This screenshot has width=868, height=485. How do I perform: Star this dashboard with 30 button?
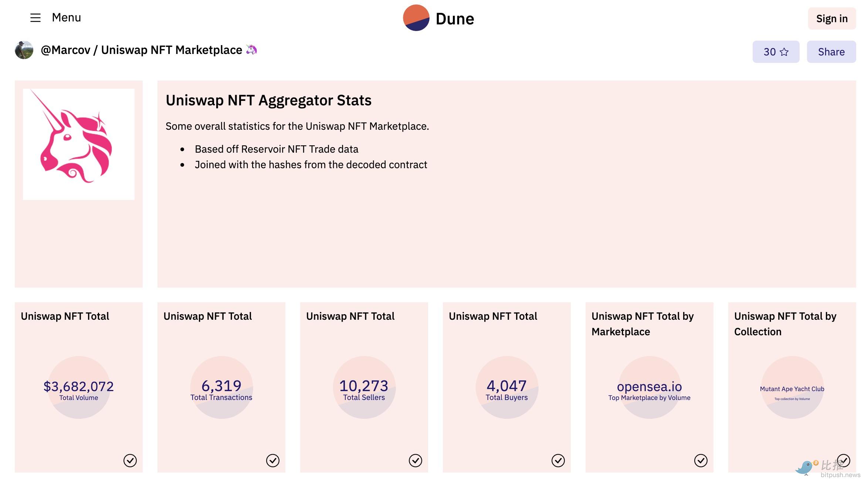[x=776, y=52]
